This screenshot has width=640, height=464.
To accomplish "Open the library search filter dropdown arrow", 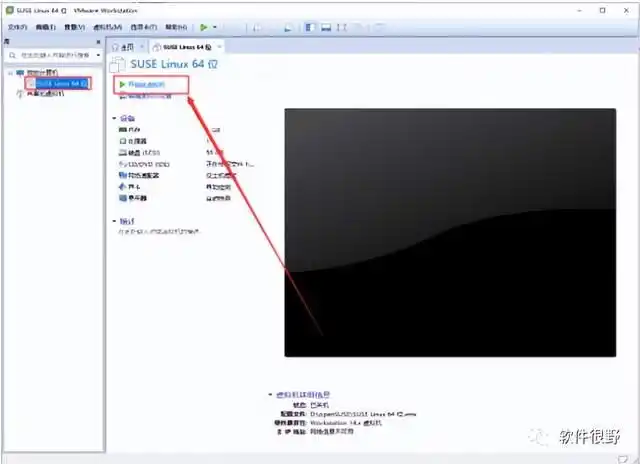I will pyautogui.click(x=98, y=55).
